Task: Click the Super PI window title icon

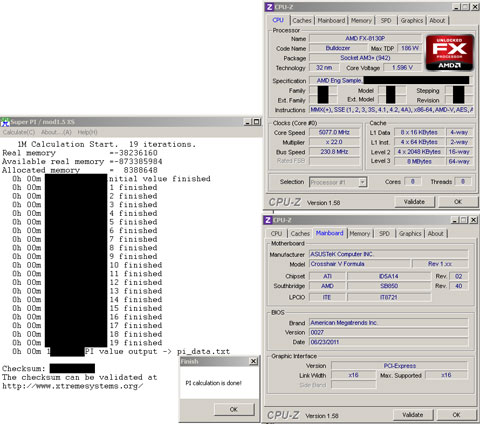Action: [5, 122]
